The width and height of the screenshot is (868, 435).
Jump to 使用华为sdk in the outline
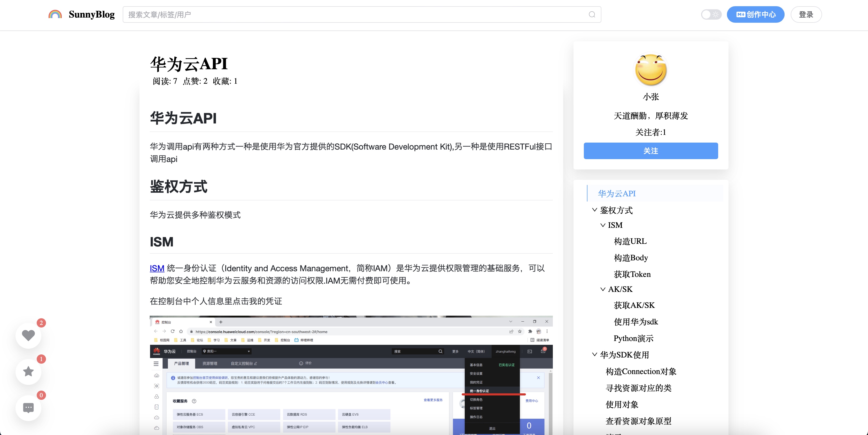pos(636,322)
